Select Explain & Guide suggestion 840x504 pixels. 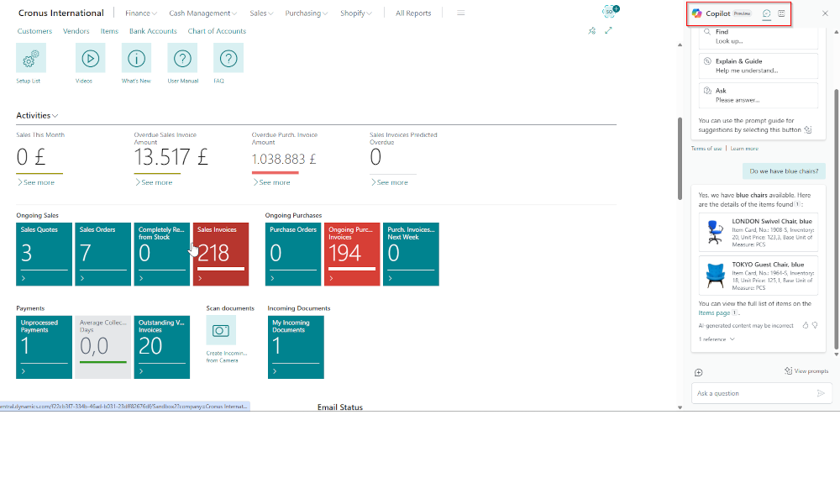758,66
